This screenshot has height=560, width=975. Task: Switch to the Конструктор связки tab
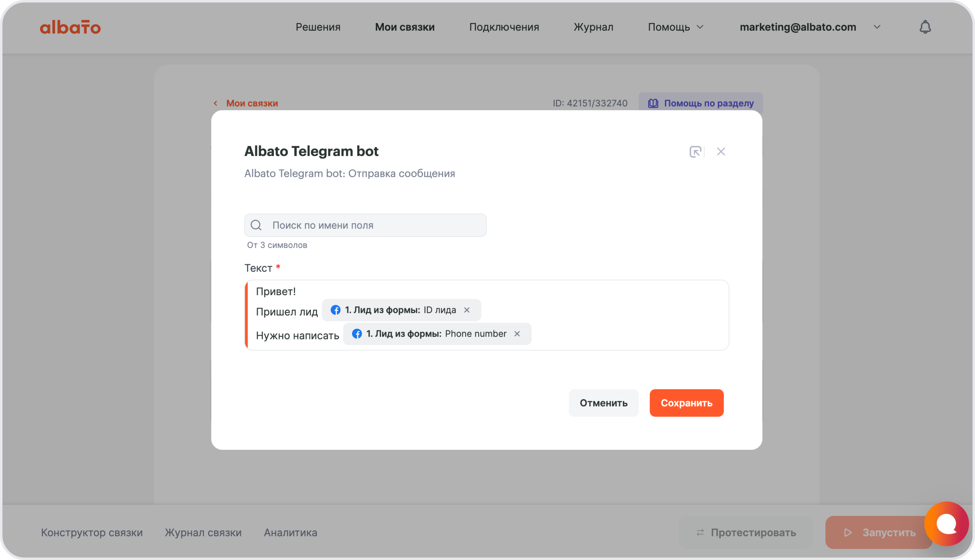click(92, 532)
